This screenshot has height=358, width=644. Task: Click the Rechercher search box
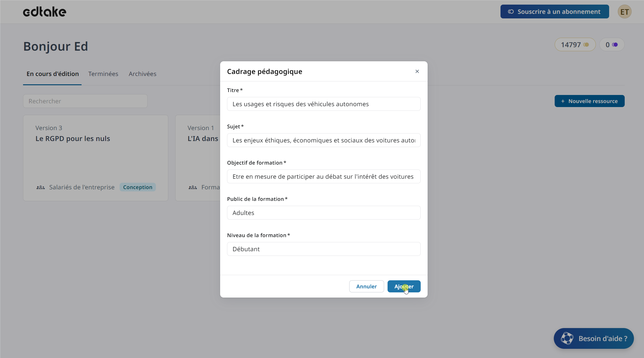point(85,101)
